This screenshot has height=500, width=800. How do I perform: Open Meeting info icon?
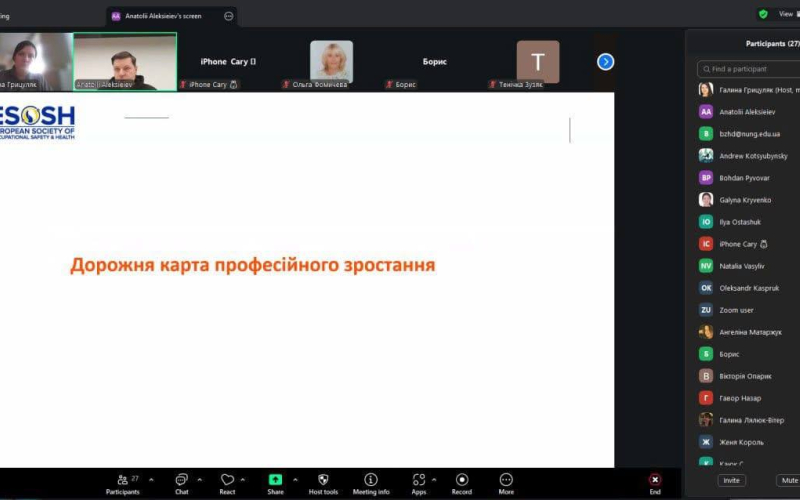click(x=371, y=480)
